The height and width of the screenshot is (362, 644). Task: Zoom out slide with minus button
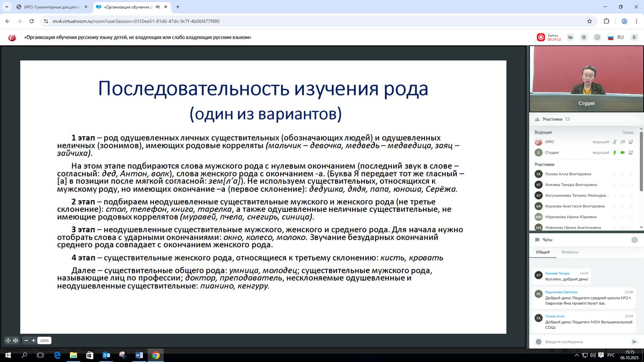click(26, 341)
